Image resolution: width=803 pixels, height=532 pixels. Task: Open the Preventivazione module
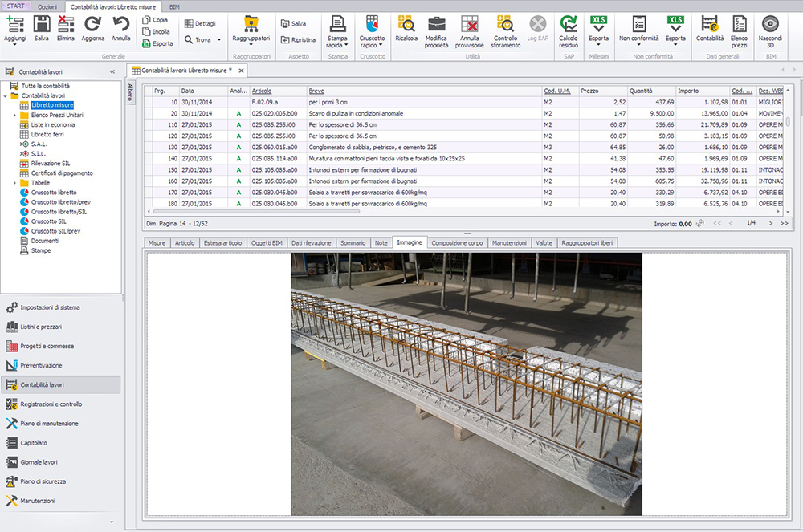(x=41, y=365)
